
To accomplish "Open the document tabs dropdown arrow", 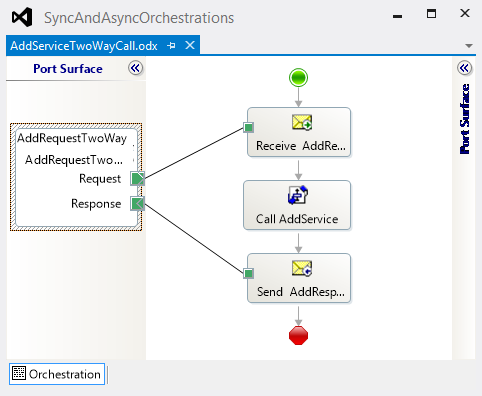I will [x=469, y=46].
